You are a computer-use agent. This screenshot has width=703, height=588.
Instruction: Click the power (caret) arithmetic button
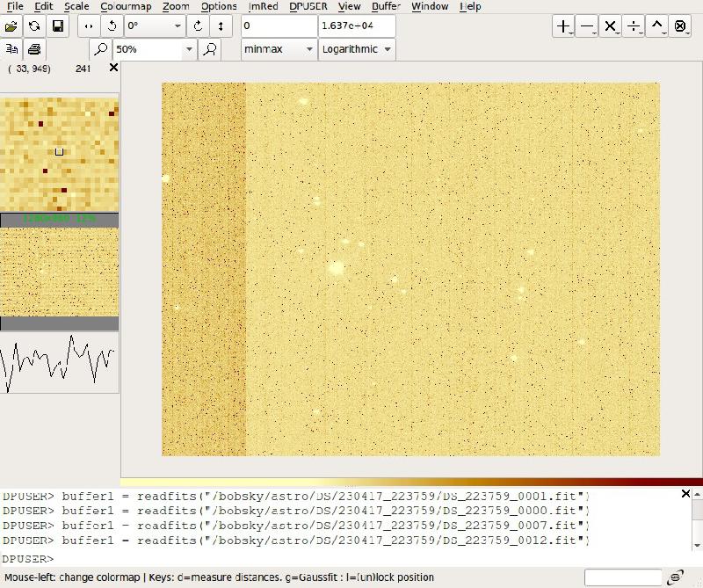pos(656,26)
